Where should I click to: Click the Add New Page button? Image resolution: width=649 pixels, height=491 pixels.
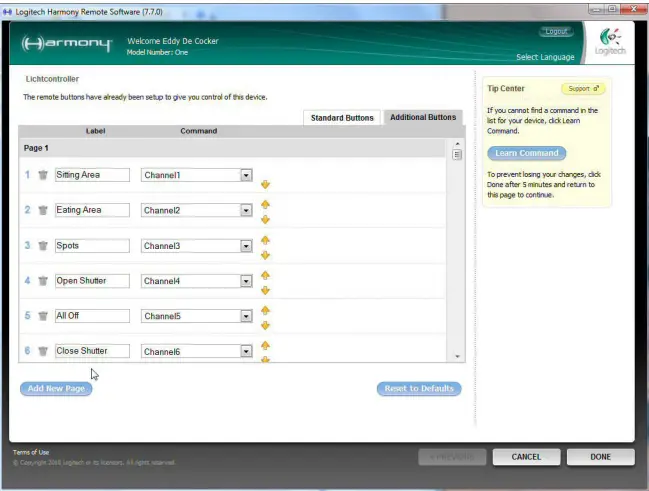[56, 389]
